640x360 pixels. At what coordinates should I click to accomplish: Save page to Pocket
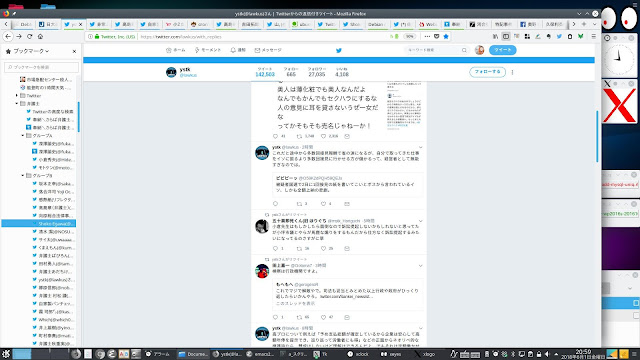[436, 36]
